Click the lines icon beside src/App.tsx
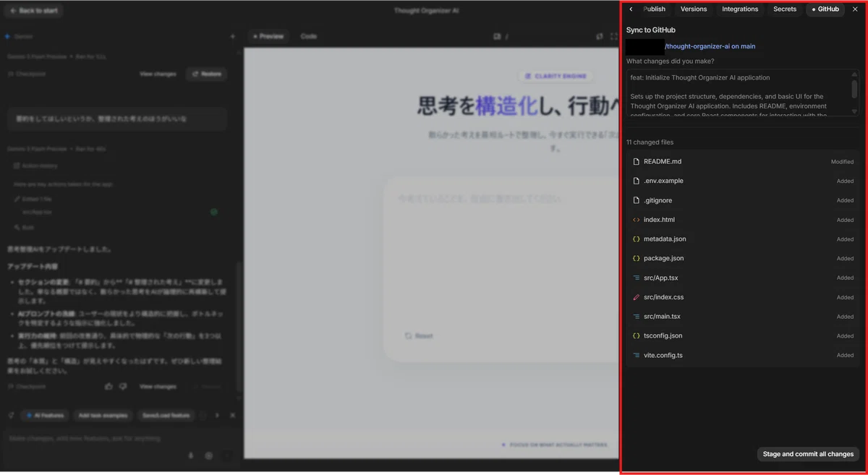This screenshot has width=868, height=475. 637,278
